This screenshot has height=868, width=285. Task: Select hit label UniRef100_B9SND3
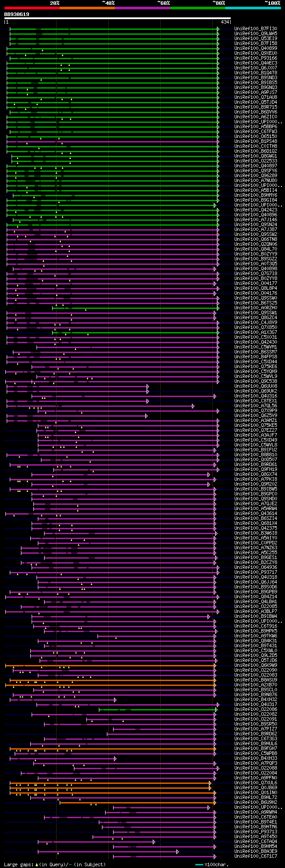pos(256,77)
